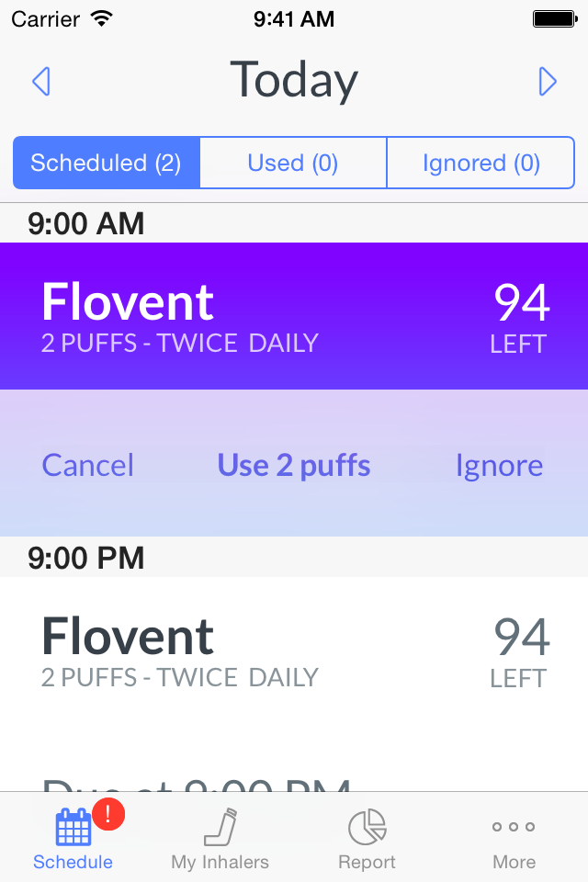Switch to Used (0) segment
This screenshot has width=588, height=882.
point(293,163)
